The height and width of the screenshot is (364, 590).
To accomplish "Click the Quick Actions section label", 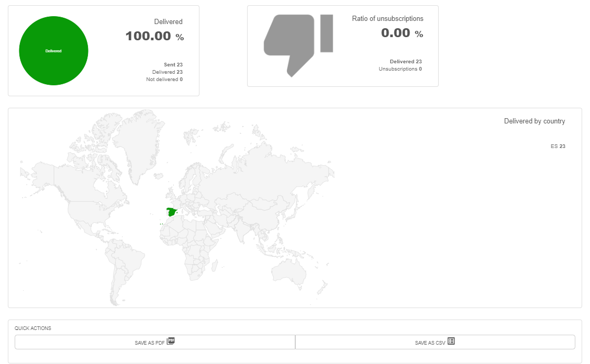I will click(x=33, y=328).
